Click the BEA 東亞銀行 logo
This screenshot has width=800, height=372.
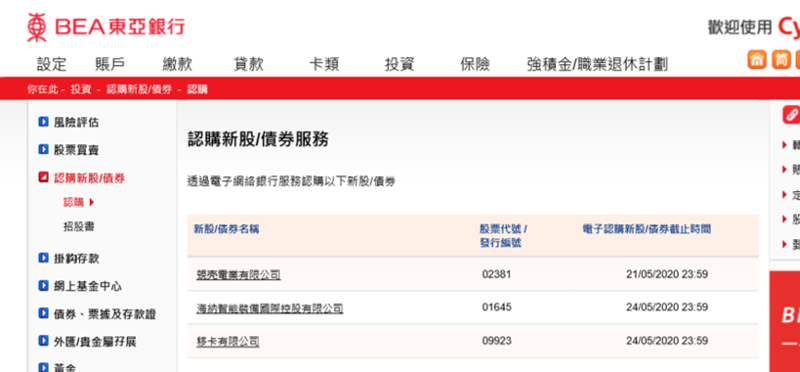coord(106,27)
